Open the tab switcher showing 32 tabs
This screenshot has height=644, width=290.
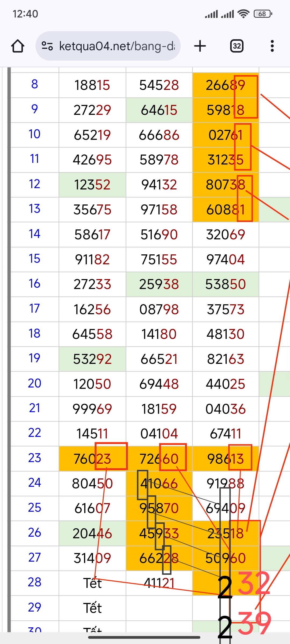(x=237, y=46)
